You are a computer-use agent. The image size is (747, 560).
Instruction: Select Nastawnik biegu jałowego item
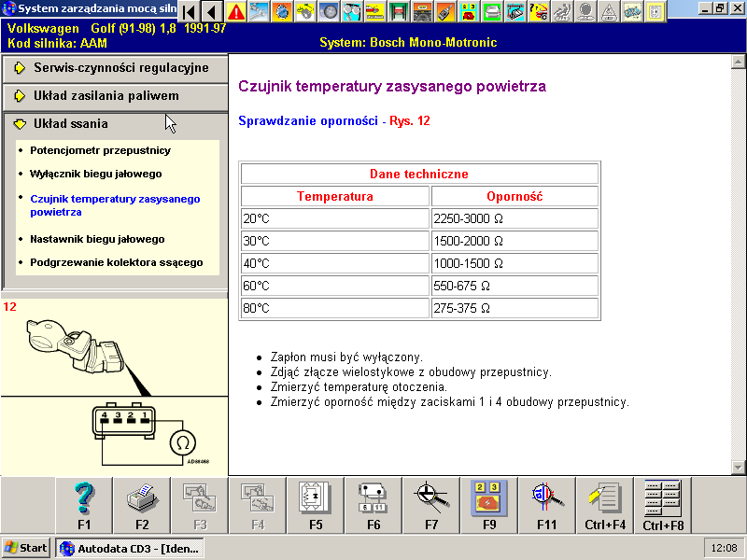pyautogui.click(x=97, y=239)
